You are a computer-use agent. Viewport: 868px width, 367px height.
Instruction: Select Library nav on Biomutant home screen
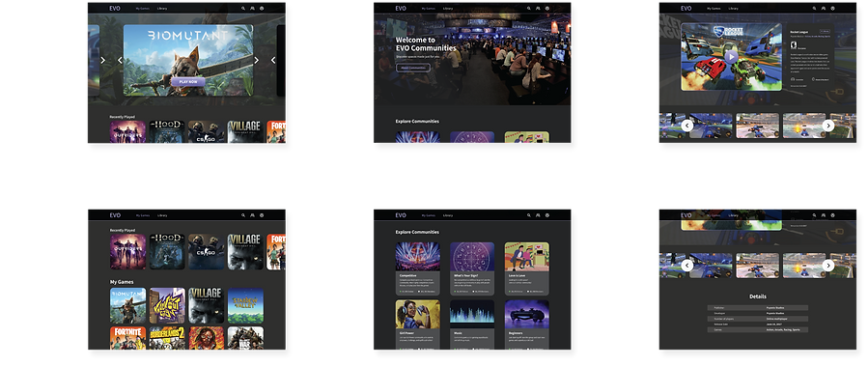tap(162, 9)
